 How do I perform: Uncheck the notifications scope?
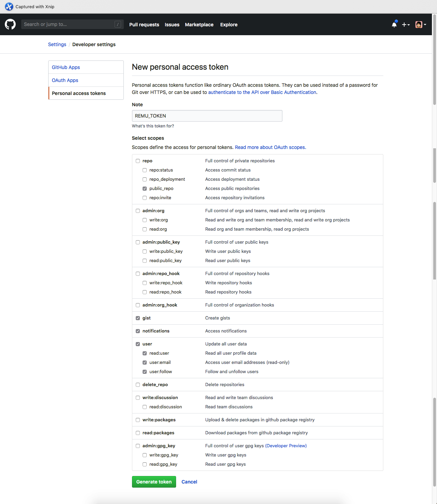tap(138, 331)
